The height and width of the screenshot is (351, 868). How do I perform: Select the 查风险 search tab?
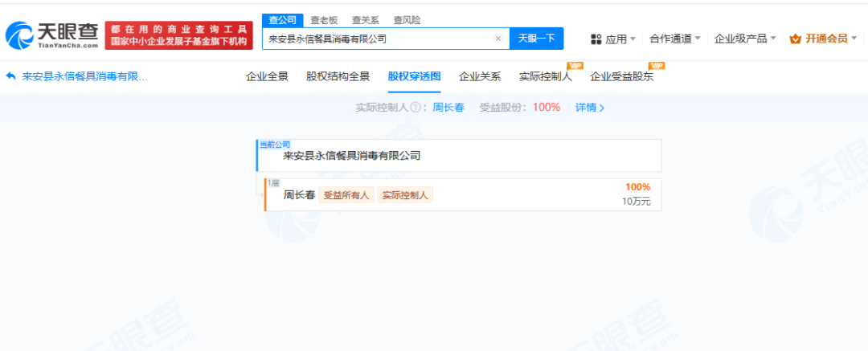(407, 20)
